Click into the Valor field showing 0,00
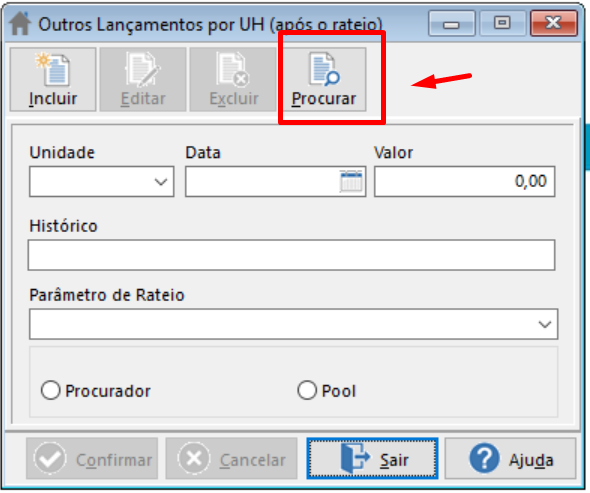Viewport: 590px width, 493px height. [464, 182]
